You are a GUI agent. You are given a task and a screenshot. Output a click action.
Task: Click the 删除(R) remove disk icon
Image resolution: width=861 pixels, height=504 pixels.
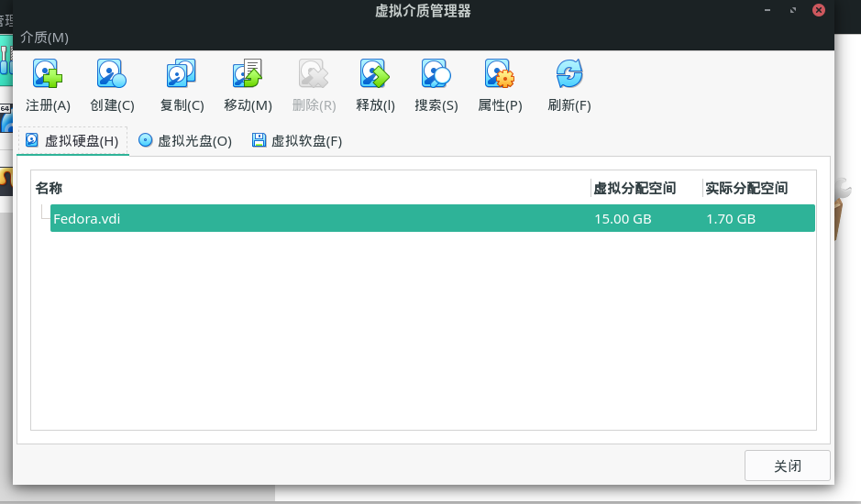314,74
